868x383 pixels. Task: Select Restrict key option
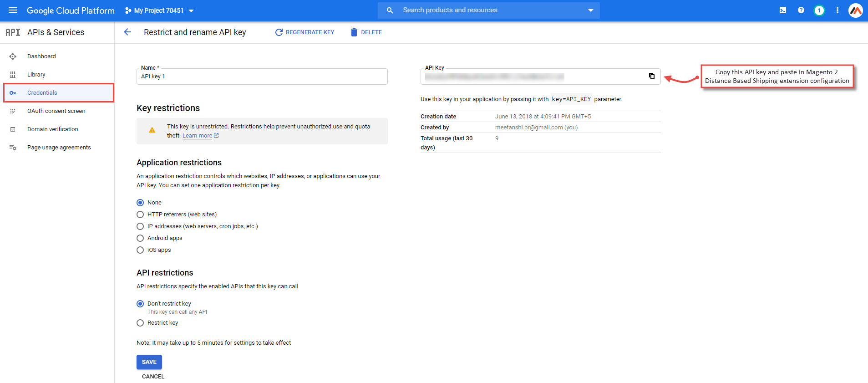140,323
